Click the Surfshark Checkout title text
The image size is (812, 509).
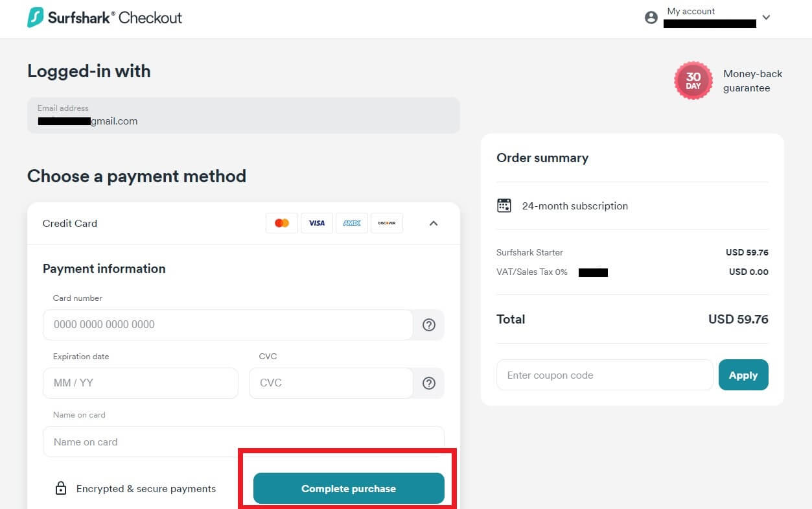115,18
